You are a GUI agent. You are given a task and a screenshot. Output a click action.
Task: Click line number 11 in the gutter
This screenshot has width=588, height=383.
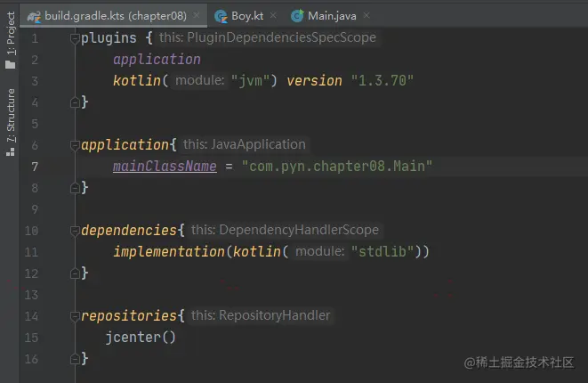tap(31, 252)
